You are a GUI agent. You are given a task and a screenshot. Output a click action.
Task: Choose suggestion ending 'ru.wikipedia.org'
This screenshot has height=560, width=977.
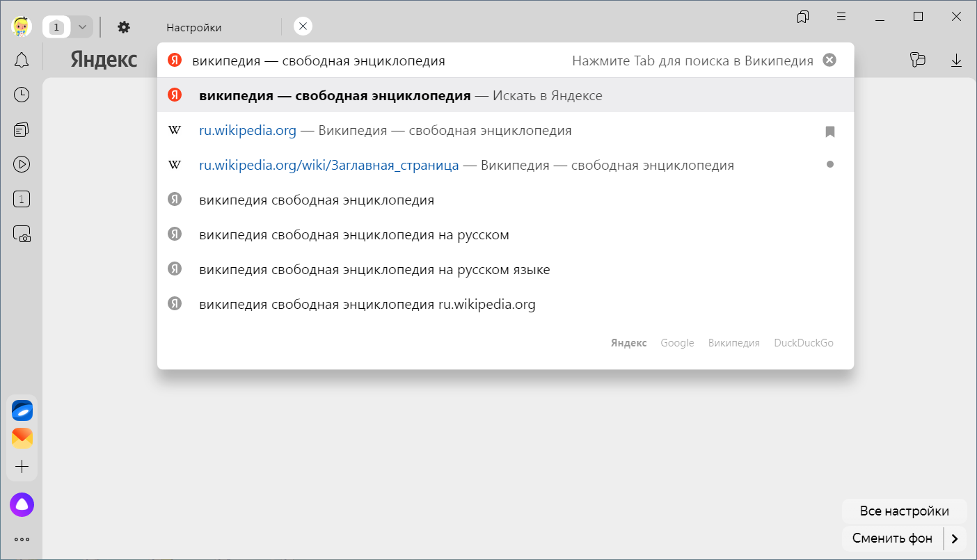(505, 304)
